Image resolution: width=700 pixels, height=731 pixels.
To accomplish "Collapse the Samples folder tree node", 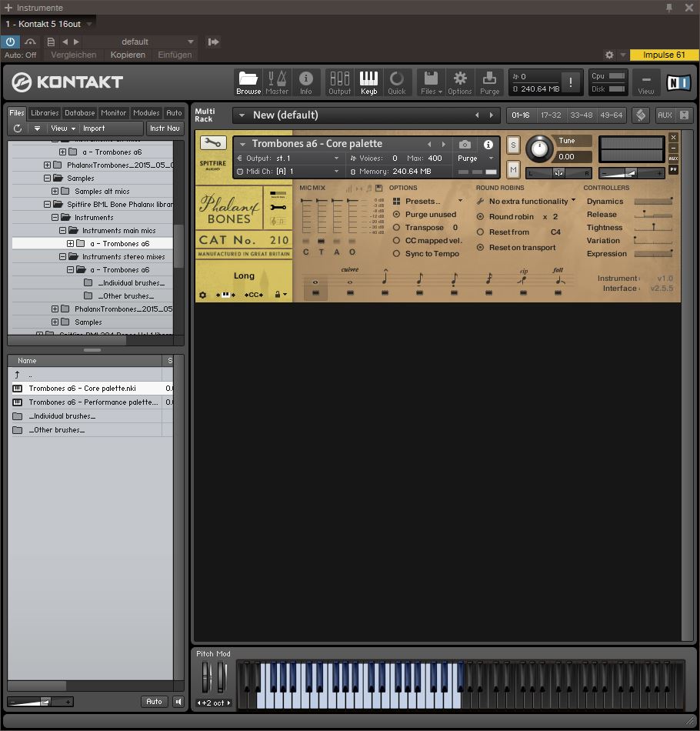I will click(x=47, y=178).
